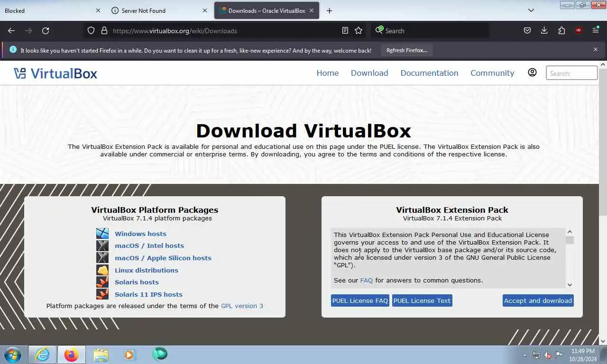Open the tracking protection shield icon
The height and width of the screenshot is (364, 607).
pyautogui.click(x=91, y=30)
